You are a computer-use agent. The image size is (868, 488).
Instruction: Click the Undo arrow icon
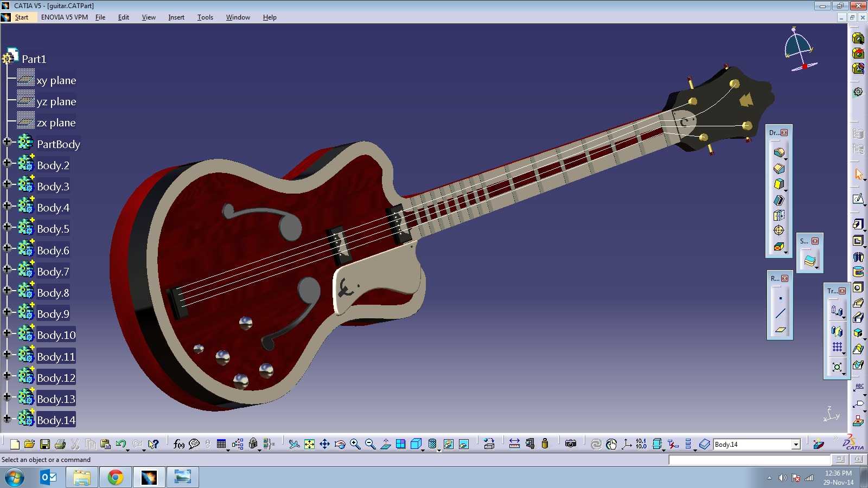pos(120,444)
